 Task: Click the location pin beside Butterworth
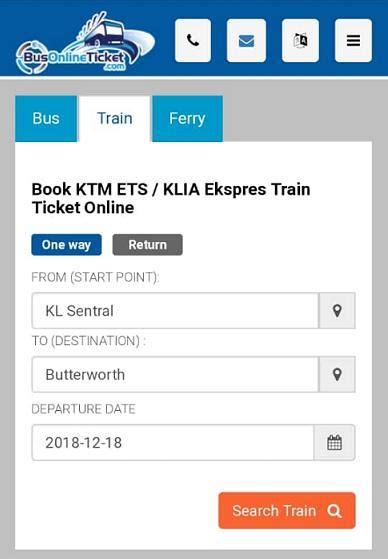(337, 374)
